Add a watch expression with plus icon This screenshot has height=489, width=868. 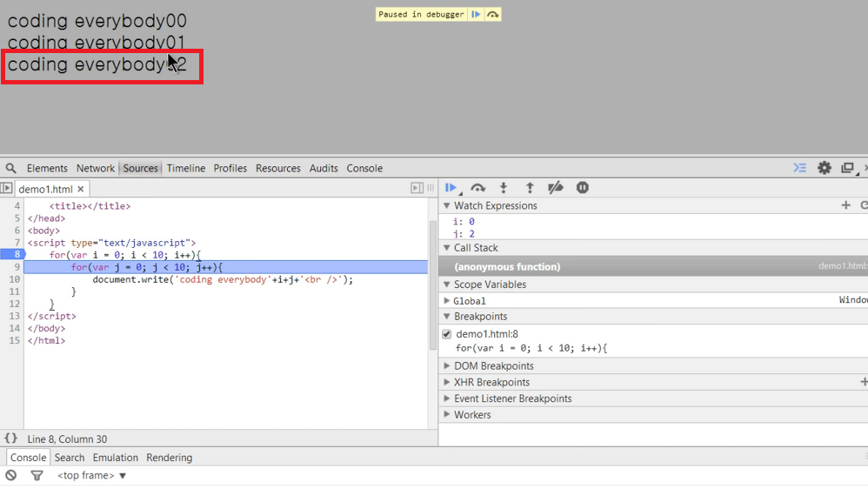click(846, 205)
